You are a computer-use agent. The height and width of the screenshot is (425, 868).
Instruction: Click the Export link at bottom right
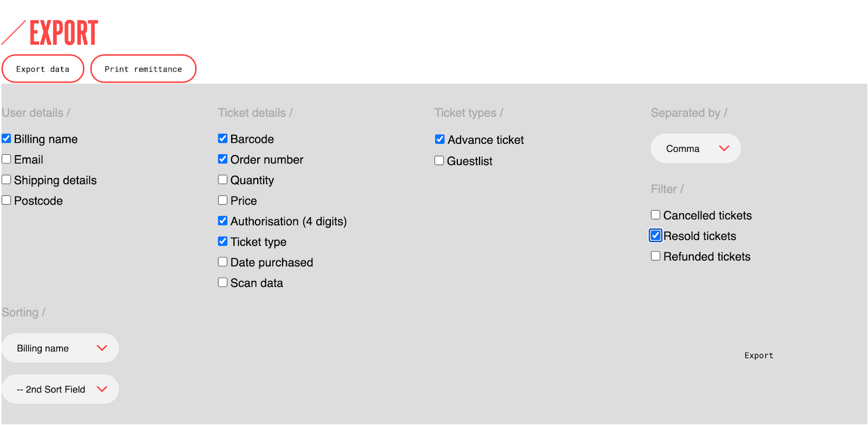tap(758, 356)
